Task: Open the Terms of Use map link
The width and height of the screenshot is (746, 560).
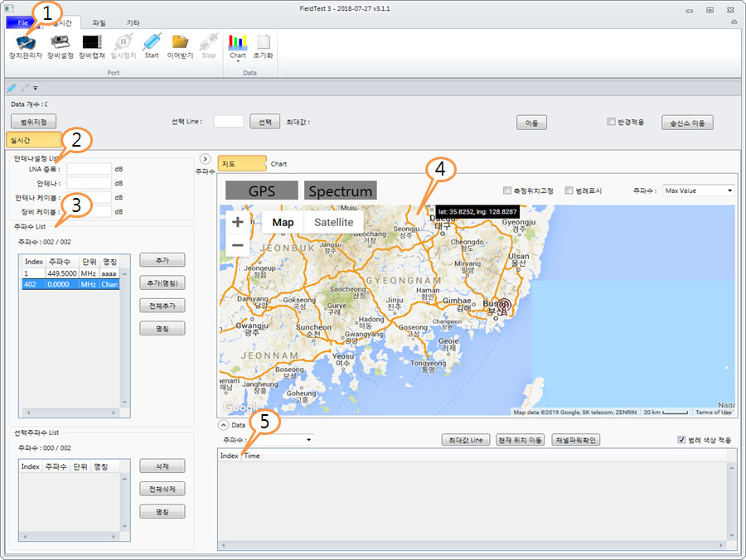Action: pyautogui.click(x=713, y=413)
